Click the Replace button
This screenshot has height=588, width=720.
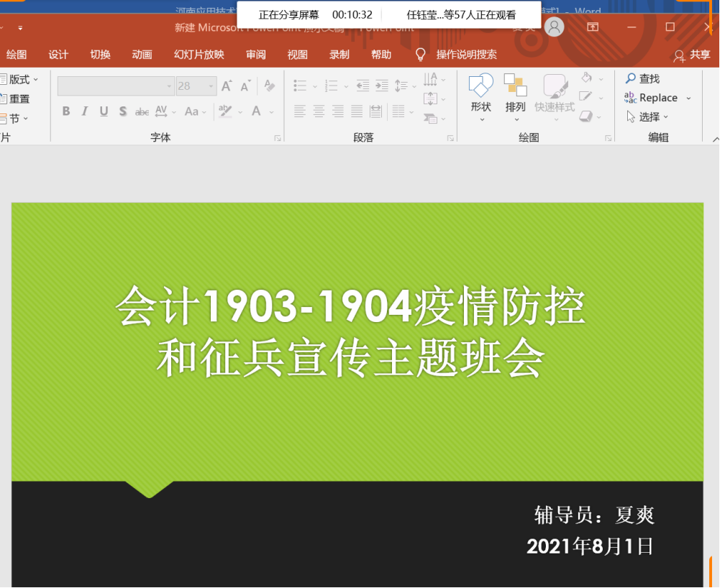[657, 98]
